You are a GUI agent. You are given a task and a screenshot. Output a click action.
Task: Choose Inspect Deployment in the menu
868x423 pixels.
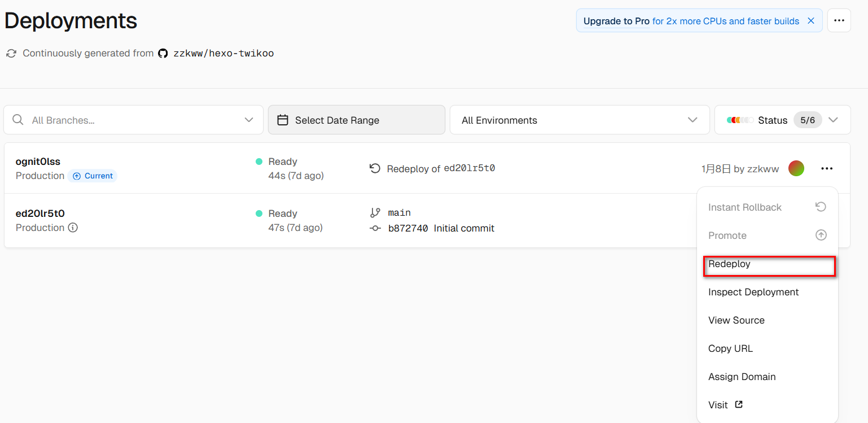pos(753,292)
